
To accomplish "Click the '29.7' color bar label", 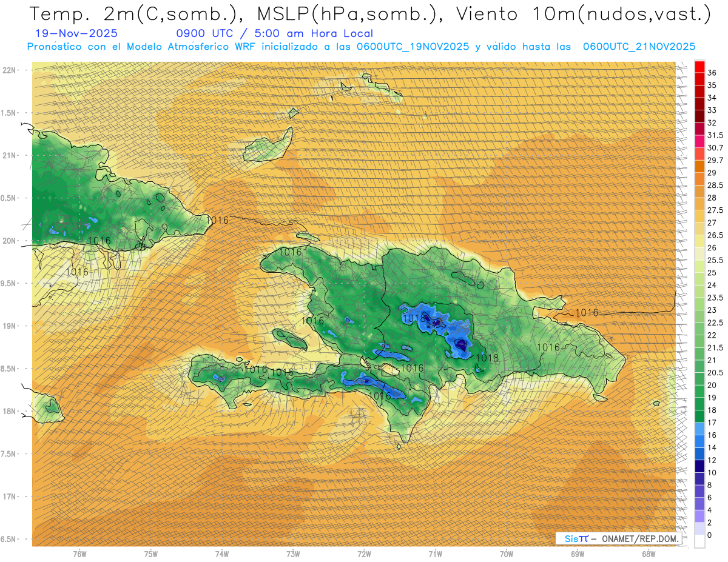I will tap(715, 160).
